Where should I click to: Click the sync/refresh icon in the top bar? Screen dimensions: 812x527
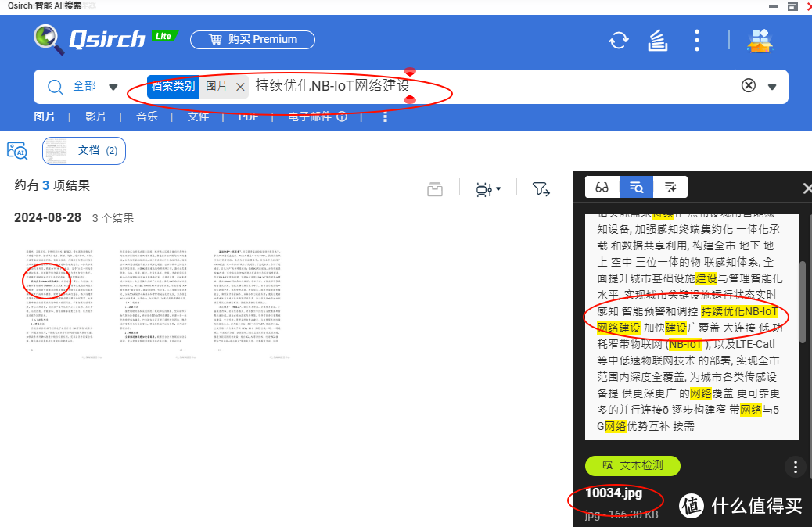(618, 40)
